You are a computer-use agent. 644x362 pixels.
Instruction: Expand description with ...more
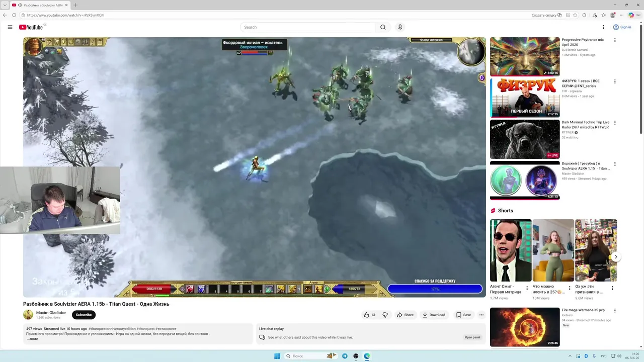click(32, 339)
